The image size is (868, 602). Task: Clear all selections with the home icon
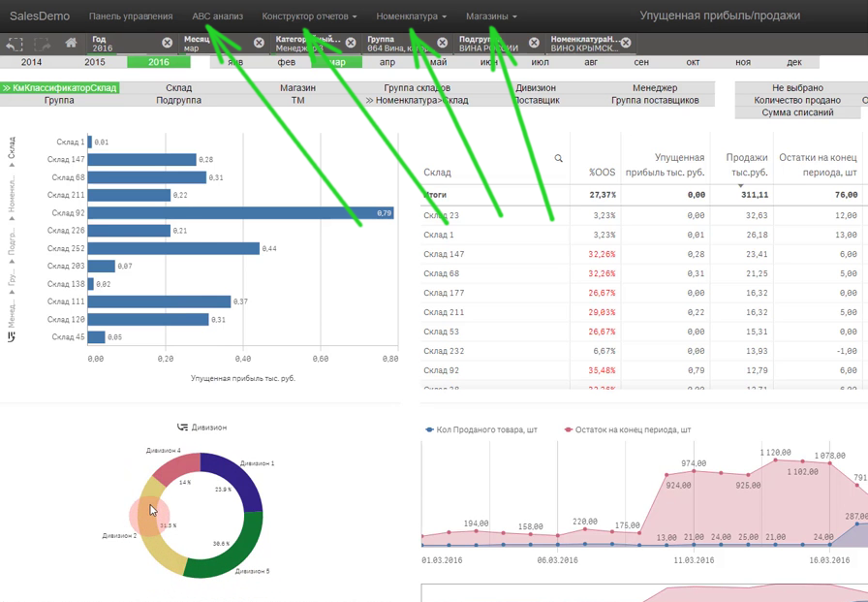coord(71,43)
